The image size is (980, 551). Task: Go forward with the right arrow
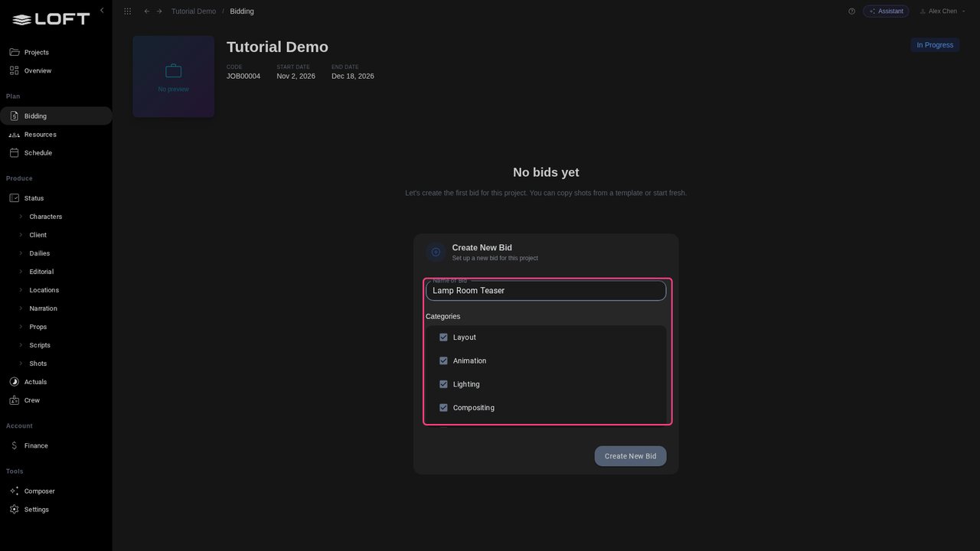tap(159, 11)
